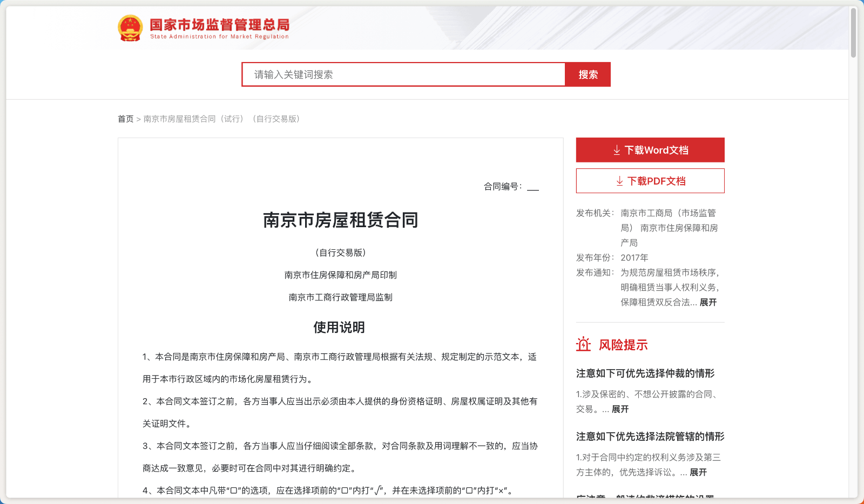Click the 发布年份 2017年 text

click(635, 258)
